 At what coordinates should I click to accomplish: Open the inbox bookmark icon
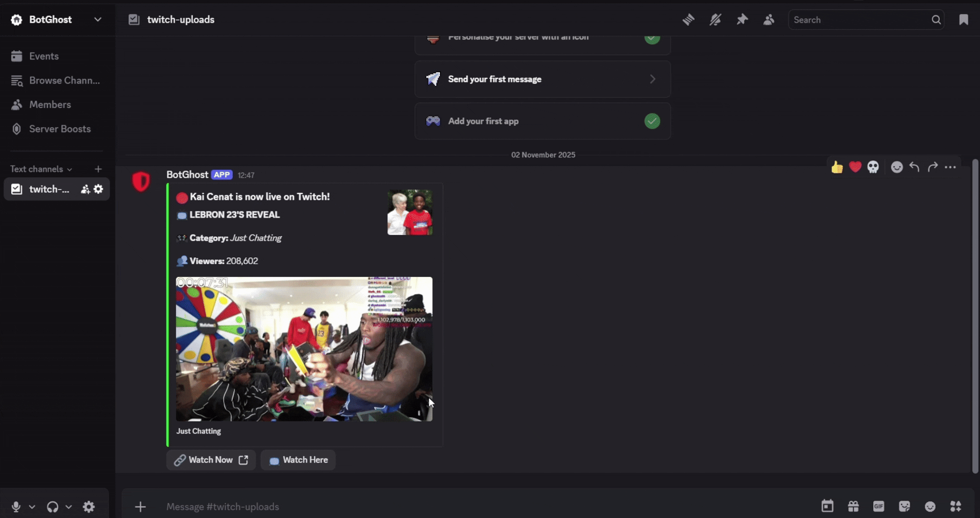[963, 20]
